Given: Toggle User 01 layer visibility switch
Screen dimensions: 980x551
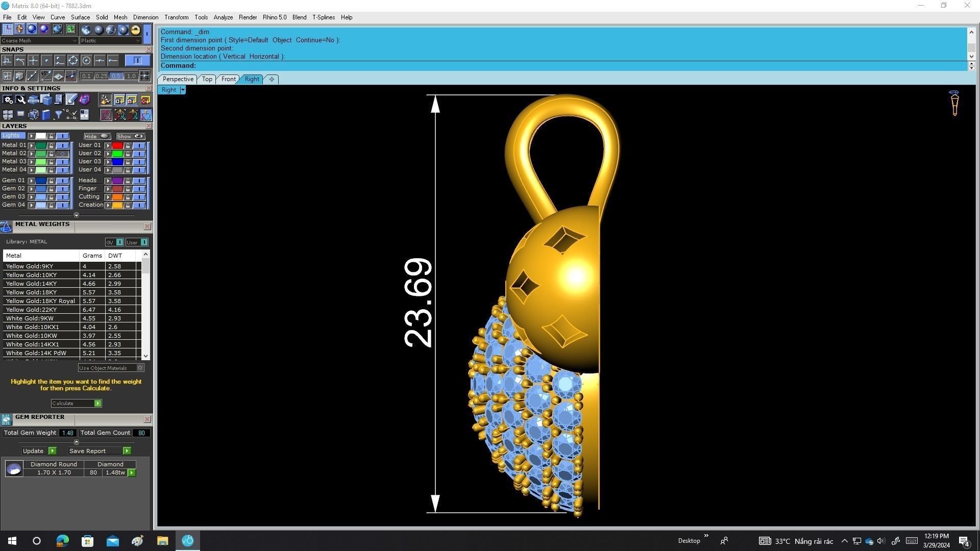Looking at the screenshot, I should point(139,145).
